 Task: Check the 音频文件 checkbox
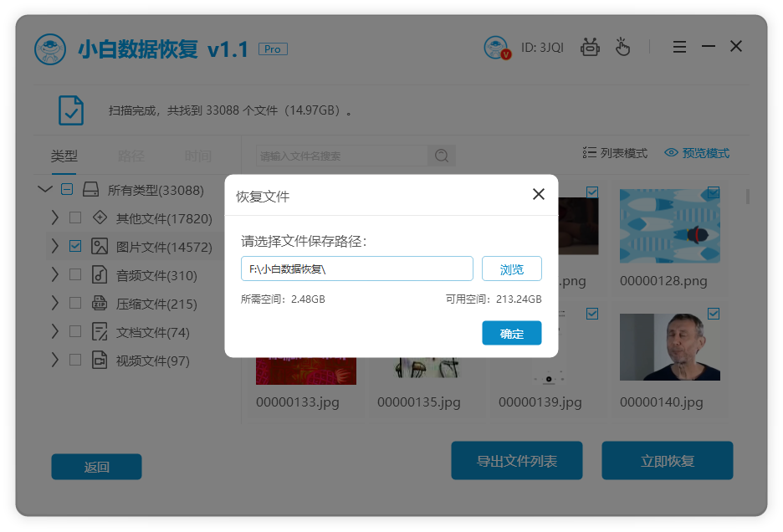tap(75, 274)
